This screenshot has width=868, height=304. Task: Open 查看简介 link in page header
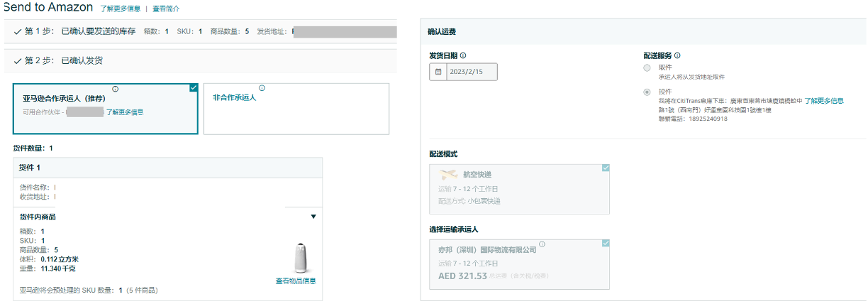pyautogui.click(x=166, y=9)
